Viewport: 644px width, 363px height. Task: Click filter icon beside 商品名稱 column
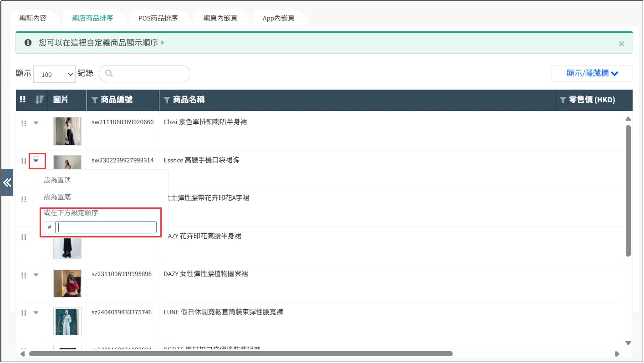coord(167,100)
